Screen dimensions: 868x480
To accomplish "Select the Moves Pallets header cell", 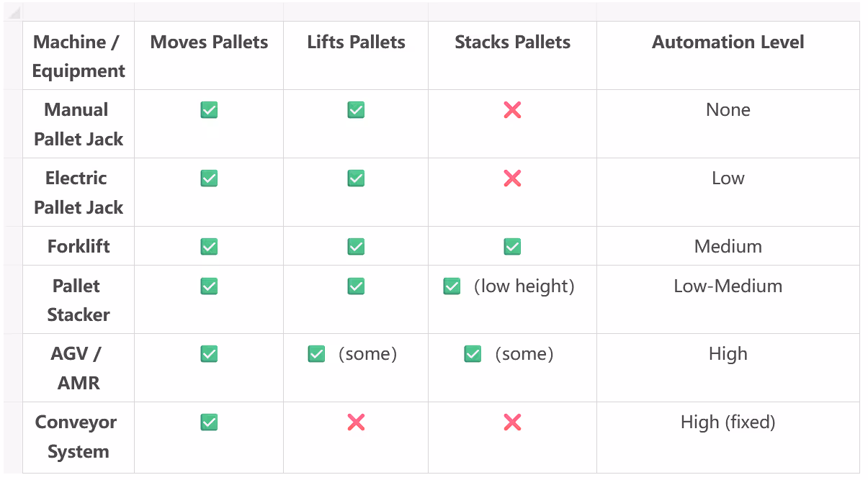I will click(x=209, y=55).
